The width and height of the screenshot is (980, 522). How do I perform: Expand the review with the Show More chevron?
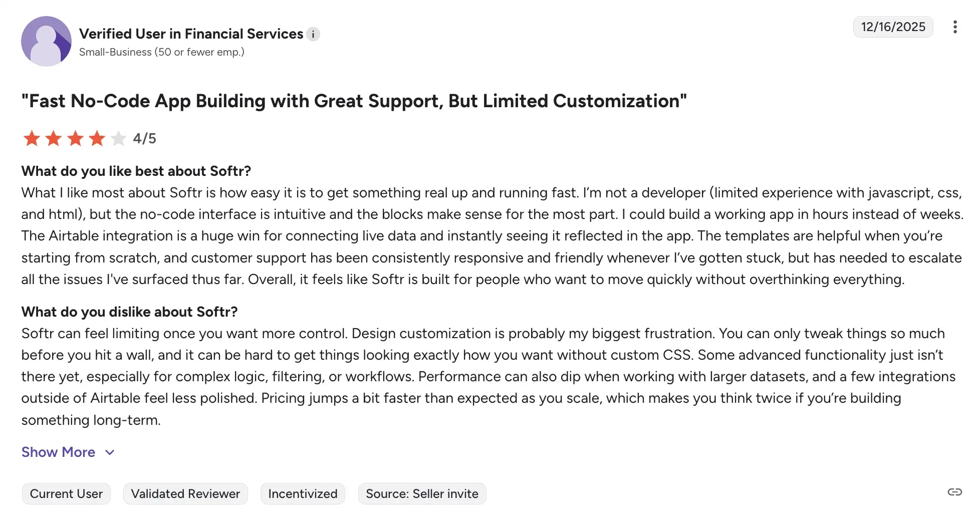pyautogui.click(x=110, y=452)
